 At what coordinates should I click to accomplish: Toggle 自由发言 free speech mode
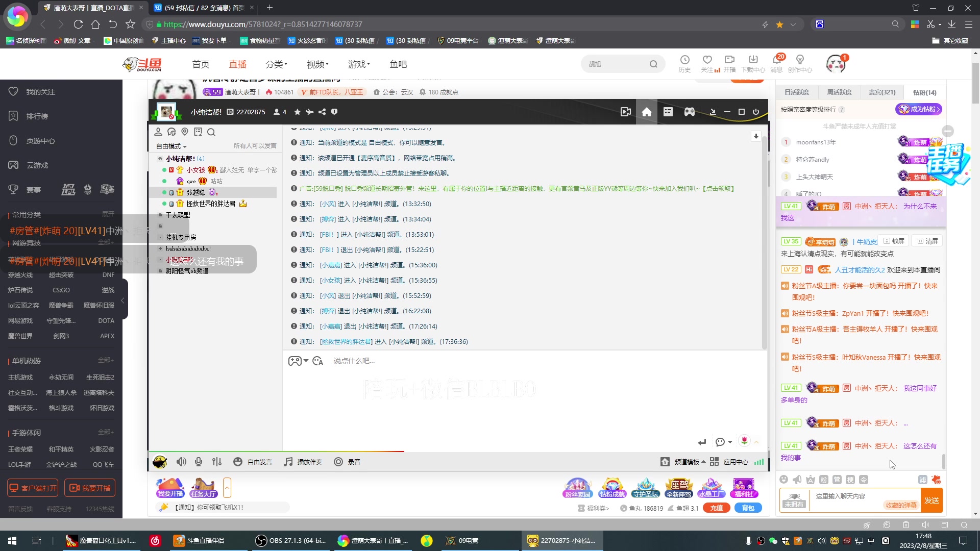253,462
